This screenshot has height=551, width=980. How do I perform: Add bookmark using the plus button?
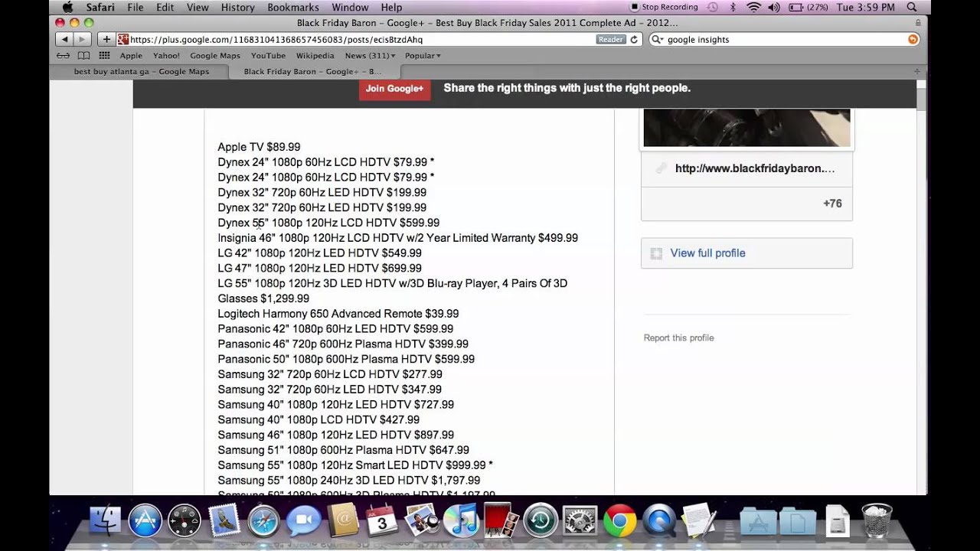(x=106, y=39)
